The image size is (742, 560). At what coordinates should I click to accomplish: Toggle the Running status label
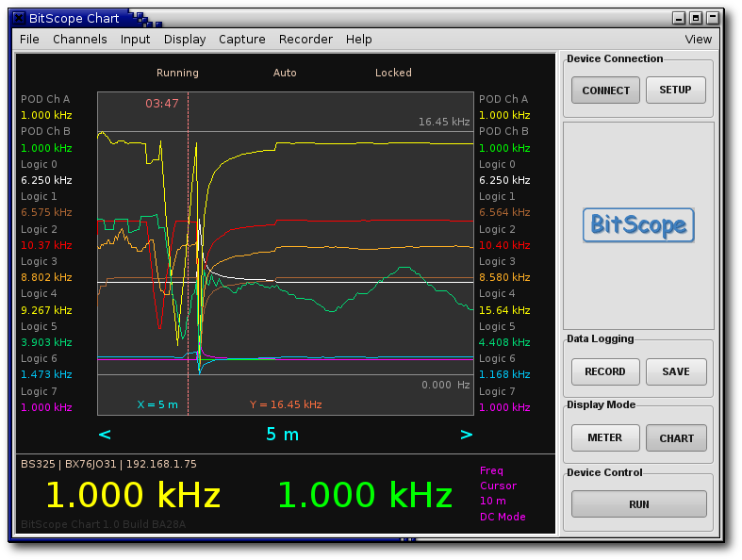tap(177, 73)
